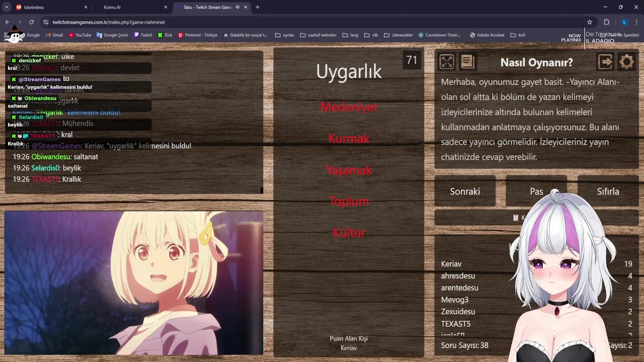Screen dimensions: 644x362
Task: Click the exit arrow icon in game panel
Action: point(605,62)
